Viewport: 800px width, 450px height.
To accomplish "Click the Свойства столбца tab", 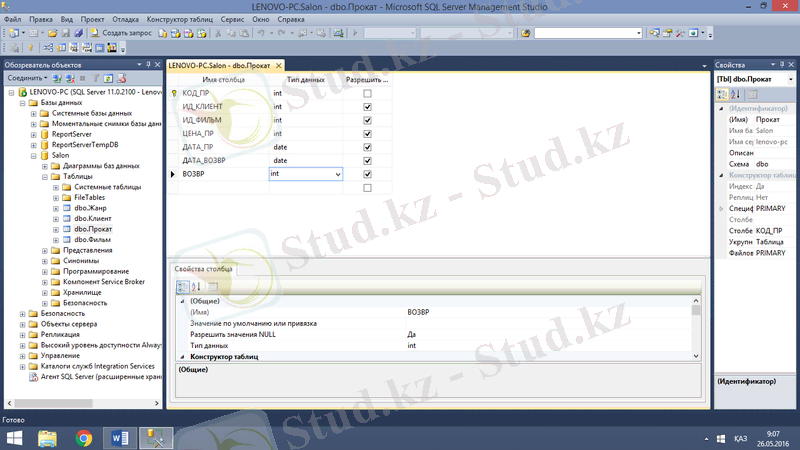I will point(203,269).
